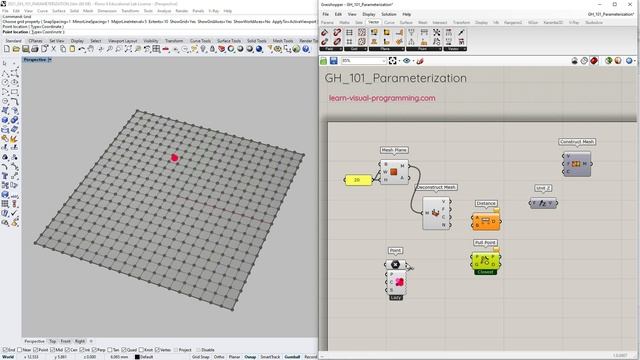Toggle the End osnap checkbox
Viewport: 640px width, 360px height.
(4, 350)
